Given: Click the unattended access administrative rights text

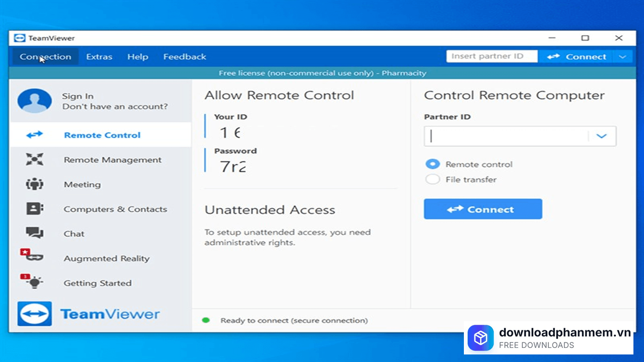Looking at the screenshot, I should [288, 237].
